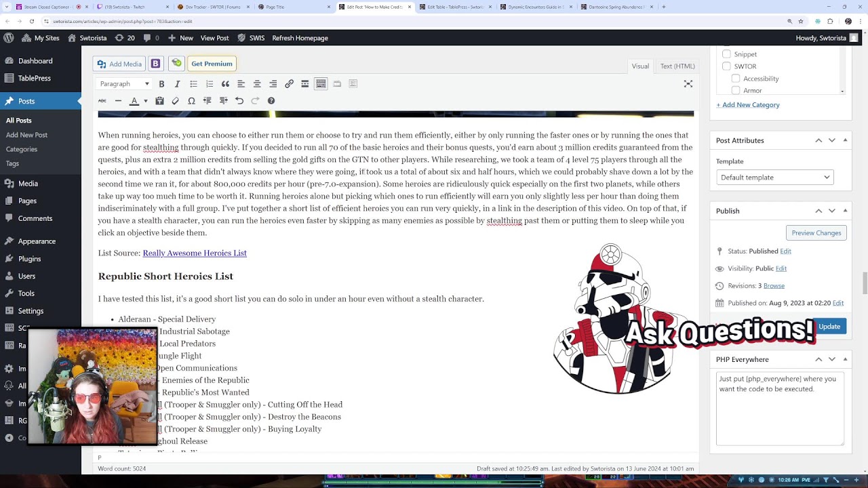Open the Paragraph format dropdown

click(124, 84)
